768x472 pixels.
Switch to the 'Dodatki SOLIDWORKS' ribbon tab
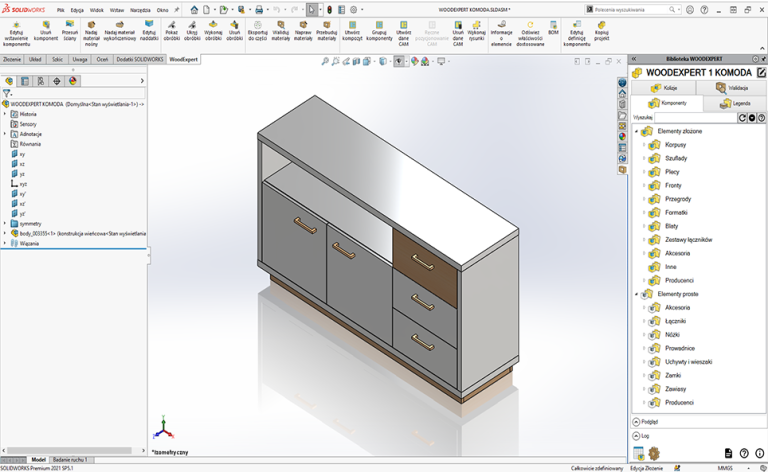click(139, 59)
